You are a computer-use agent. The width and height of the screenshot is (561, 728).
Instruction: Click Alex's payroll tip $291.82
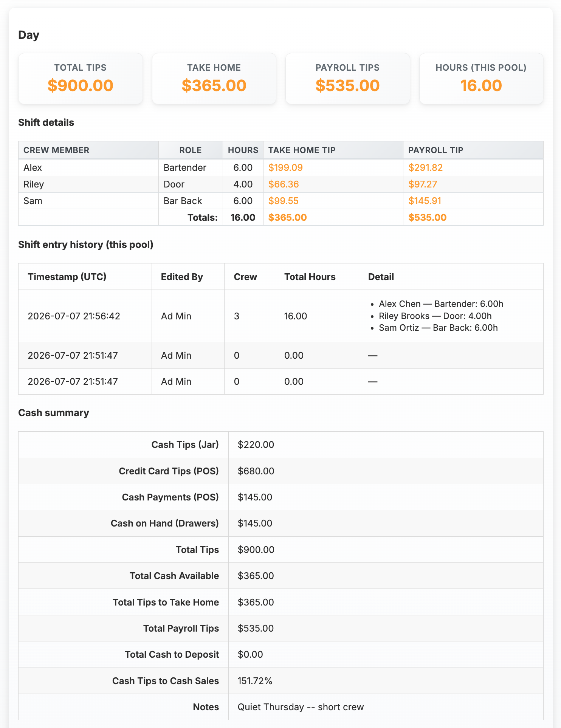coord(425,167)
